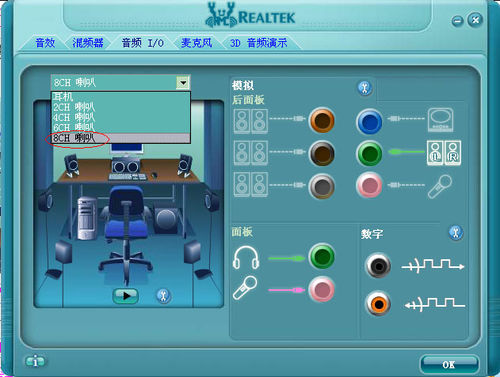Play the speaker test sound
Screen dimensions: 500x377
(126, 296)
